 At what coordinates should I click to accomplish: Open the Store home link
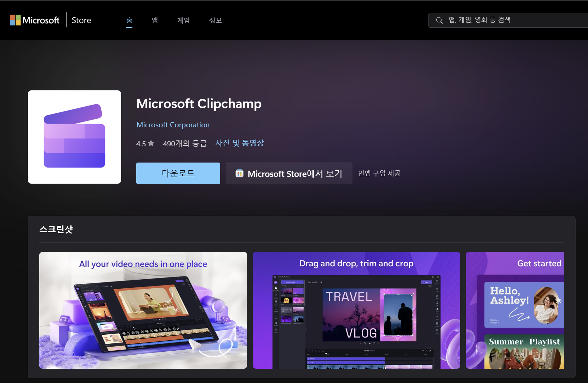(81, 20)
